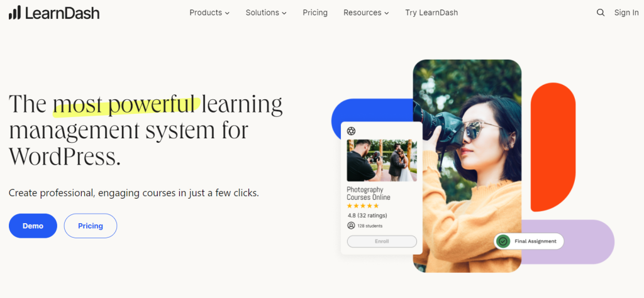Click the wedding photography thumbnail image
Screen dimensions: 644x298
pyautogui.click(x=382, y=160)
